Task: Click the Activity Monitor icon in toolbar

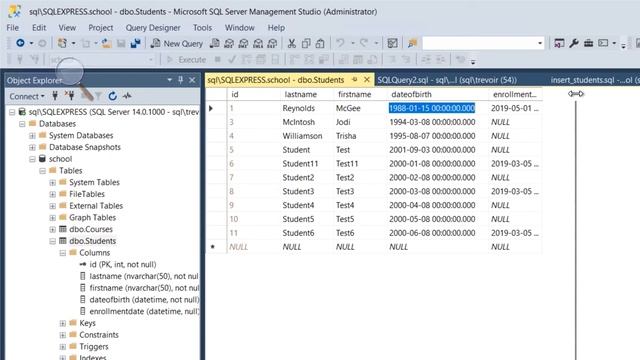Action: point(392,43)
